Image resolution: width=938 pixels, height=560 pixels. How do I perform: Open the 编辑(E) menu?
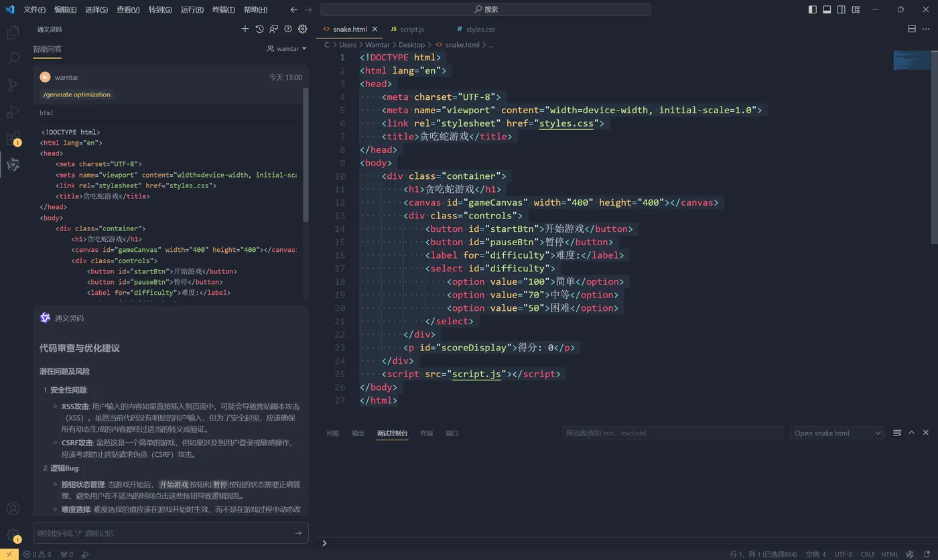pyautogui.click(x=66, y=9)
